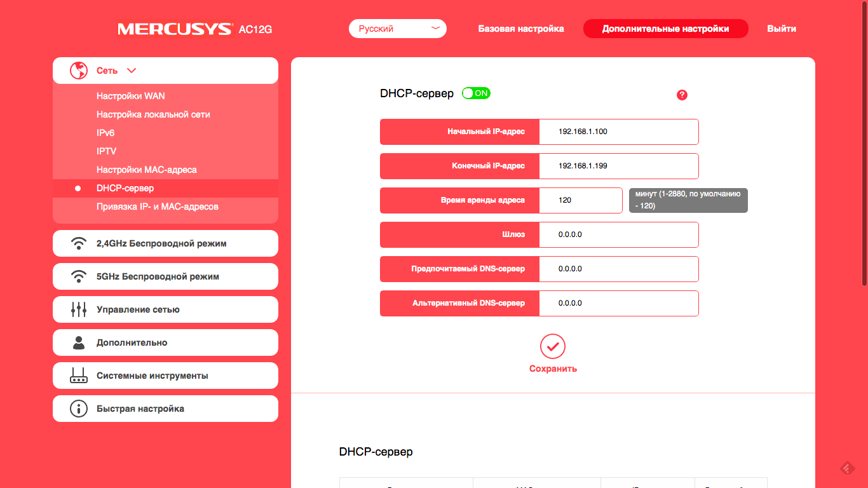Open Привязка IP- и MAC-адресов page
Image resolution: width=868 pixels, height=488 pixels.
tap(157, 207)
